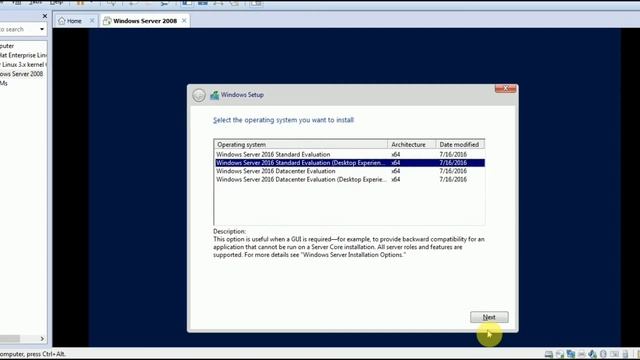Screen dimensions: 640x360
Task: Select Standard Evaluation (Desktop Experience) highlighted row
Action: click(x=350, y=162)
